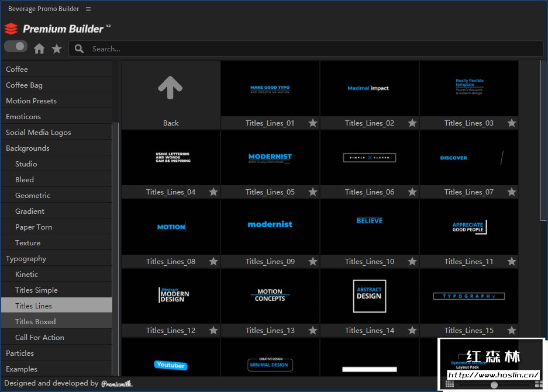Star the Titles_Lines_13 preset

[x=313, y=330]
